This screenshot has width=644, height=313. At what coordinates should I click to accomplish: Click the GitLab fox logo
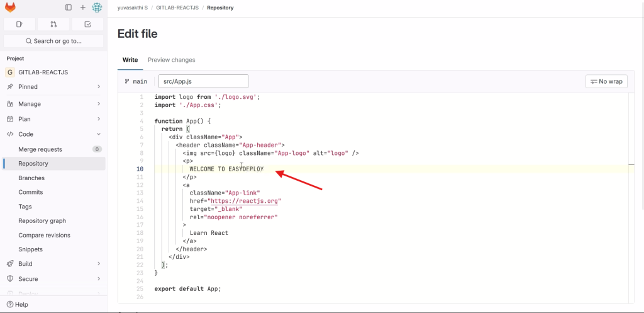(x=11, y=8)
